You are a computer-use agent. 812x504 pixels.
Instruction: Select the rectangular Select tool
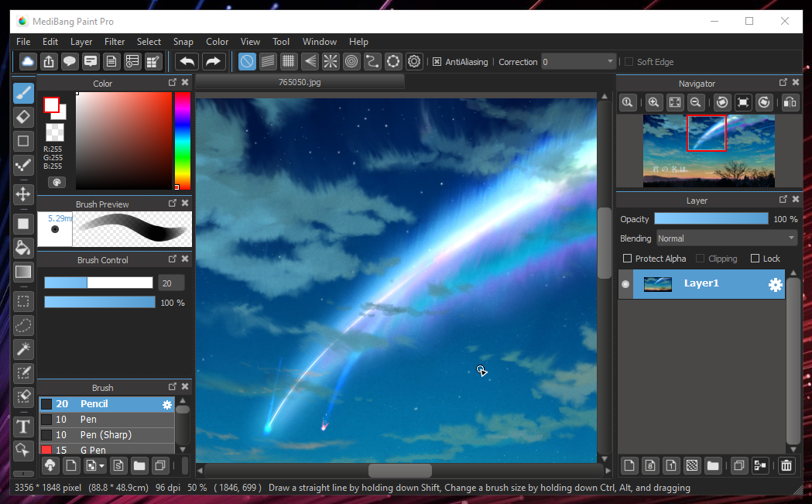(x=23, y=301)
